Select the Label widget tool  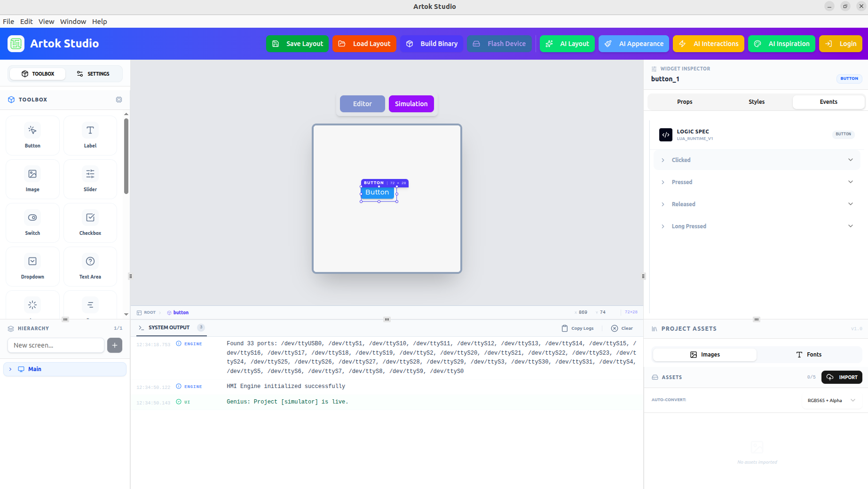[90, 135]
